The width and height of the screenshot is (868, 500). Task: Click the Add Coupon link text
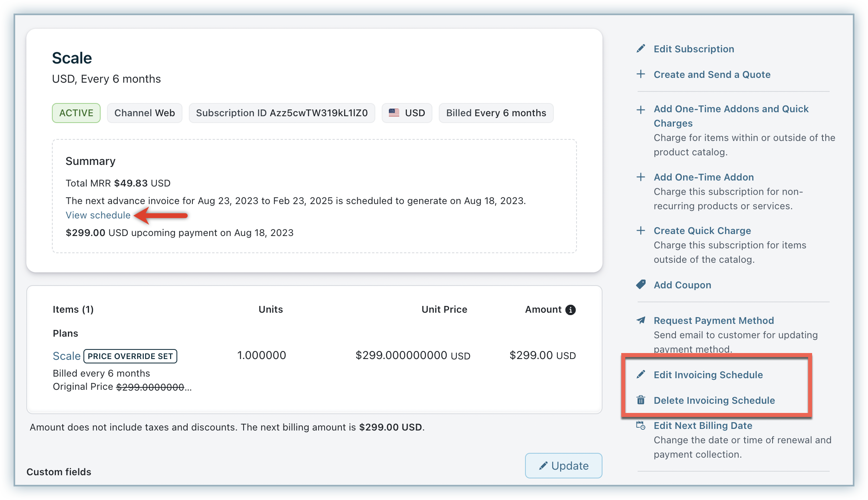682,285
